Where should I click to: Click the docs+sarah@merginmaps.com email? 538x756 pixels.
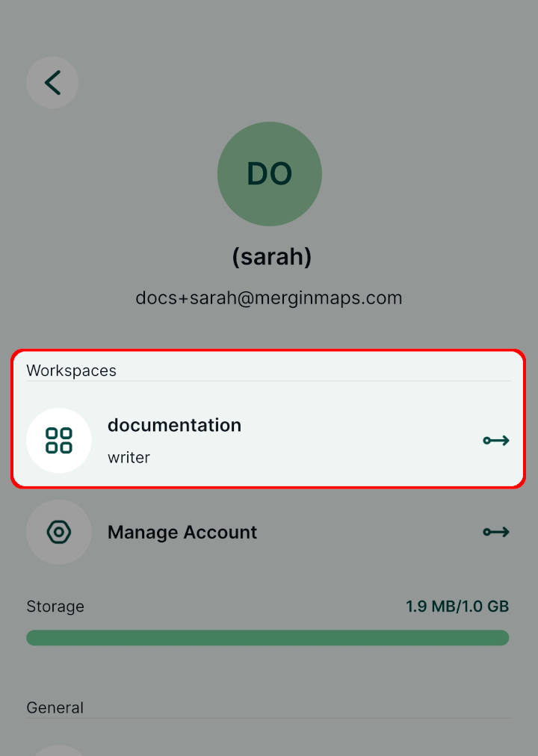point(269,298)
